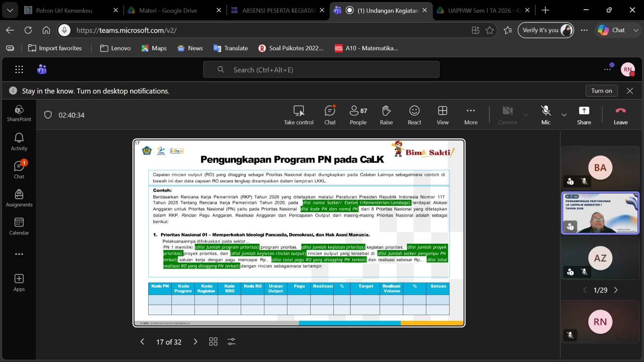Open Teams settings and more ellipsis
This screenshot has width=644, height=362.
point(607,70)
